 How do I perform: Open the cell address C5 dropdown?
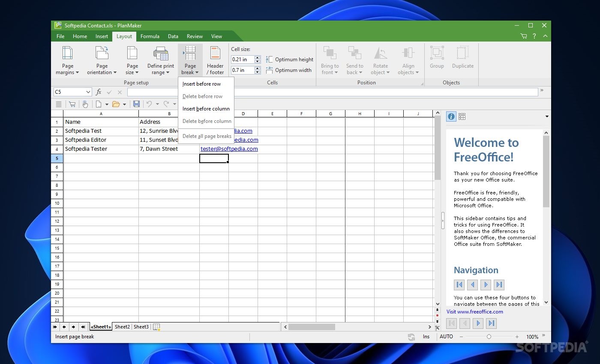88,92
